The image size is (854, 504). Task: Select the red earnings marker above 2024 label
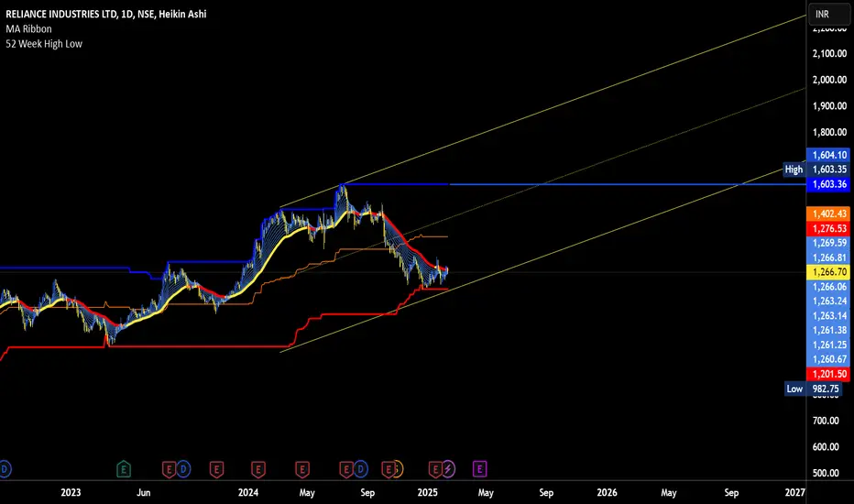pyautogui.click(x=258, y=468)
